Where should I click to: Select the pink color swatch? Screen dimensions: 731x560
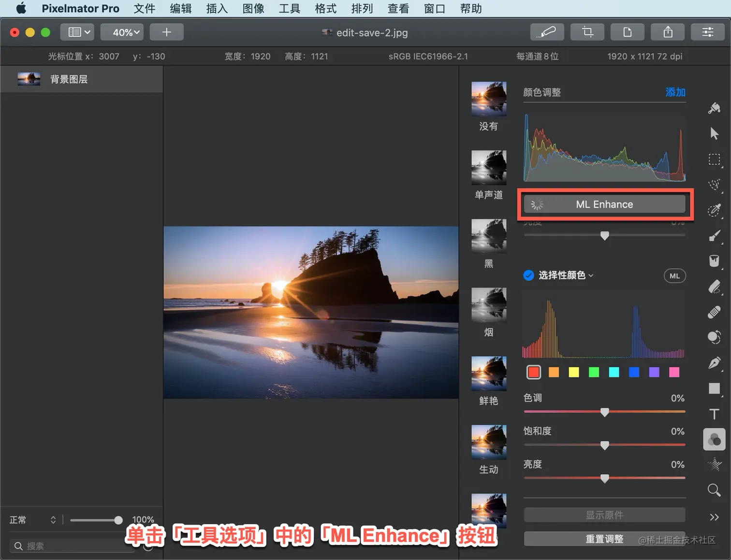coord(674,372)
